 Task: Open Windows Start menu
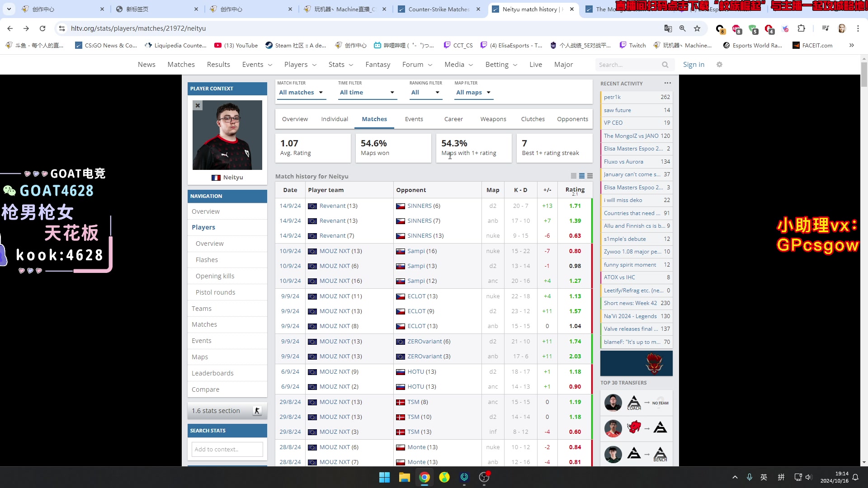point(384,477)
